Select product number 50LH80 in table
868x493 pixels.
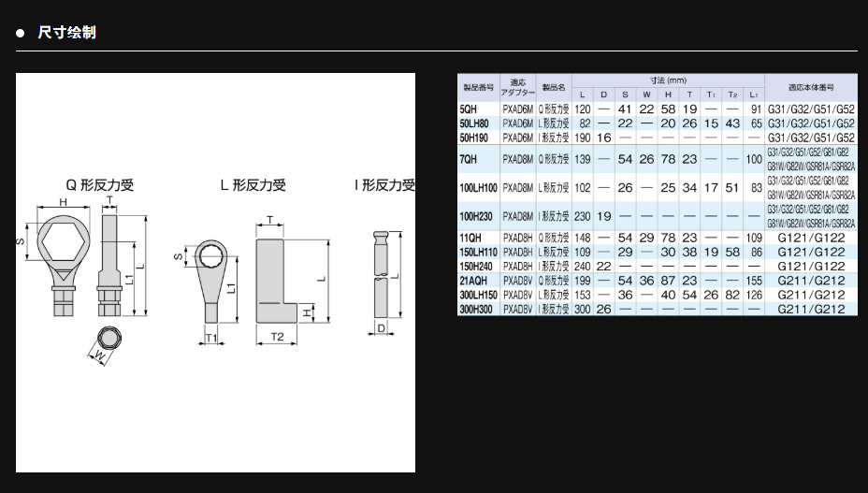coord(474,123)
